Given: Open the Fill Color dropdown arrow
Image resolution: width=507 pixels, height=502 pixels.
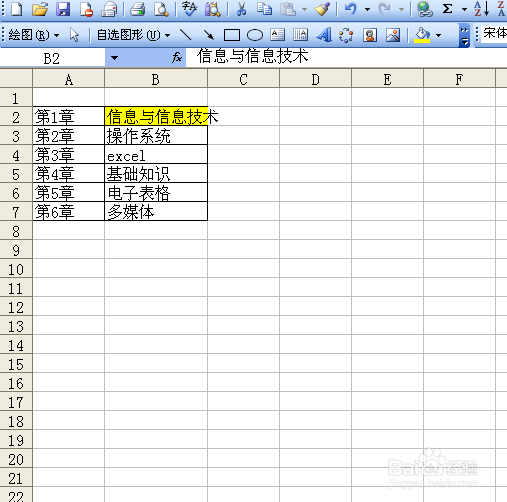Looking at the screenshot, I should click(438, 35).
